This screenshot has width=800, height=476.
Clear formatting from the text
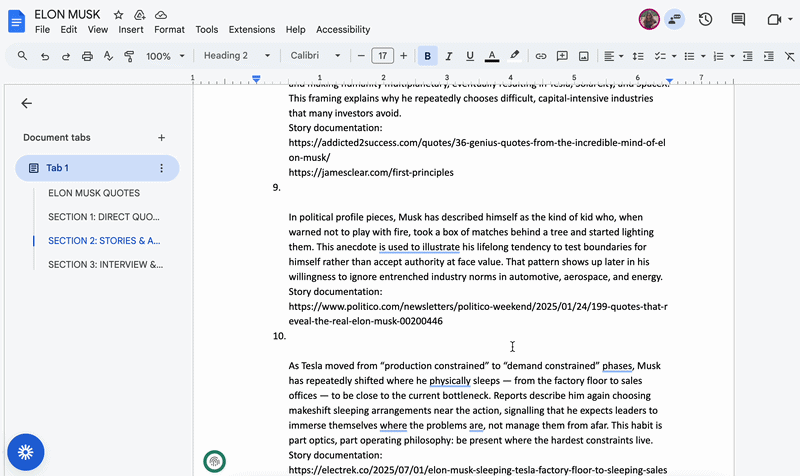pyautogui.click(x=790, y=56)
